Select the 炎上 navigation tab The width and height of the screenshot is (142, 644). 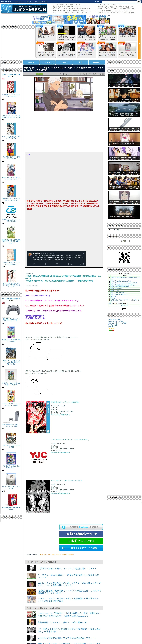80,62
